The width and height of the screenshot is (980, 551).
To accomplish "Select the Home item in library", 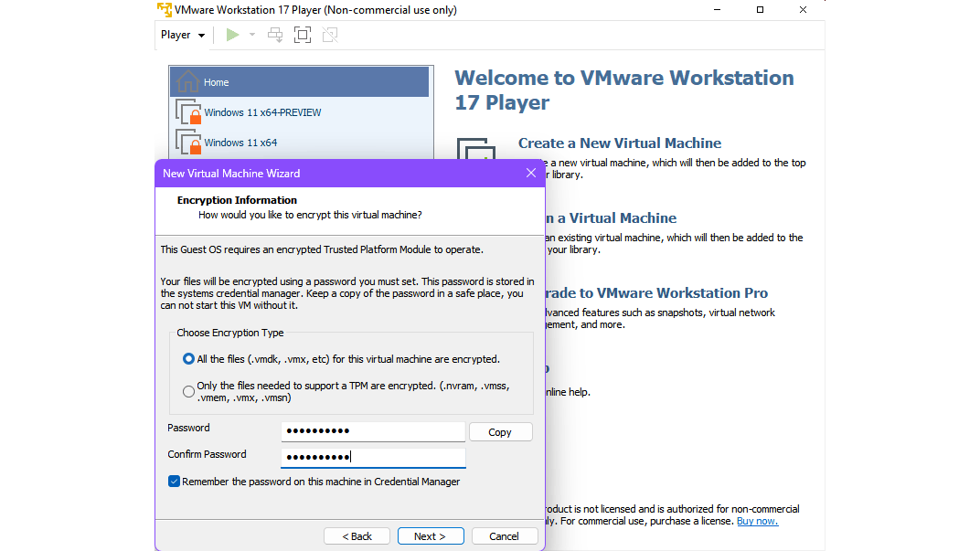I will [299, 82].
